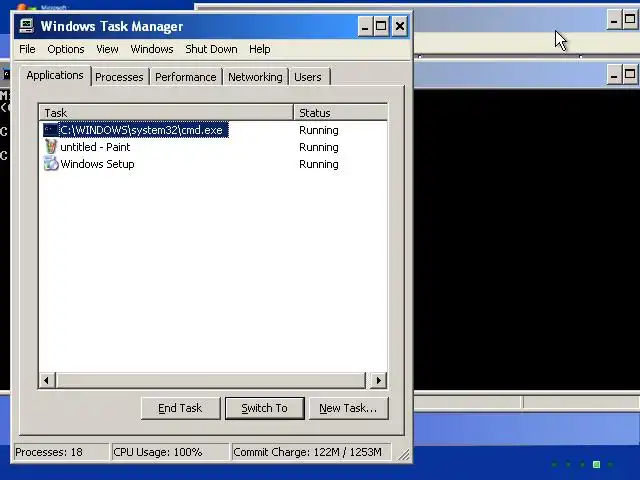640x480 pixels.
Task: Close the Windows Task Manager window
Action: point(400,27)
